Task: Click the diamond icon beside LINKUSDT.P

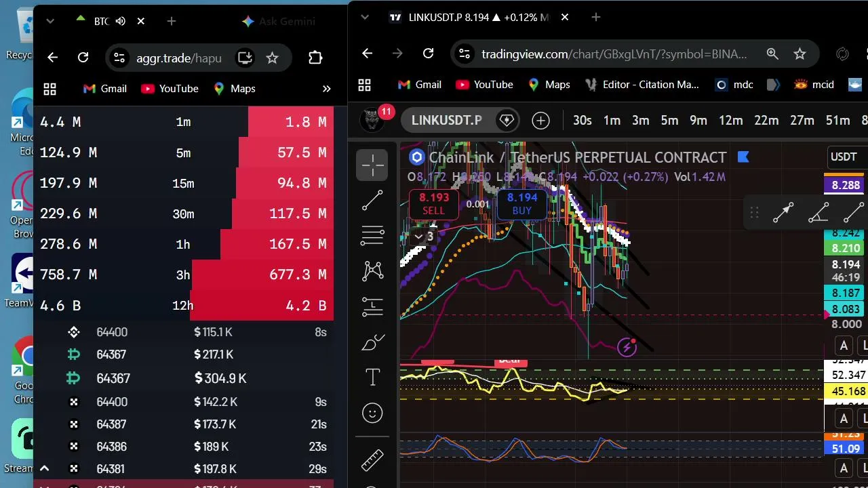Action: 506,121
